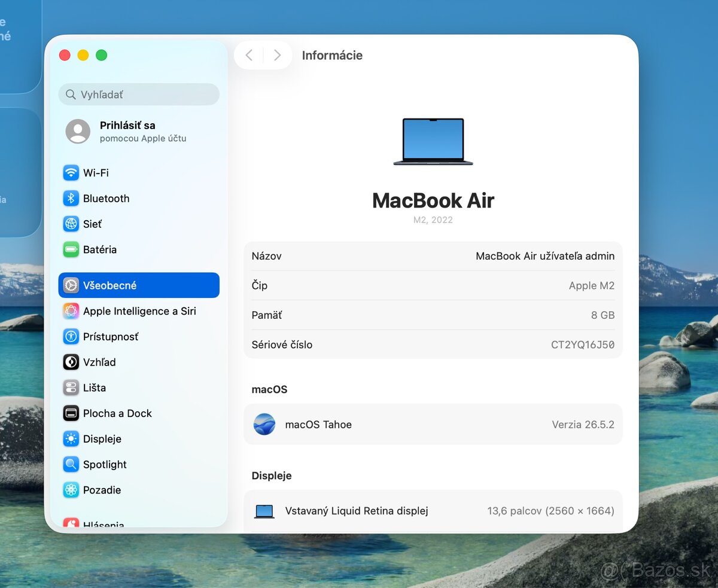
Task: Open Apple Intelligence a Siri entry
Action: click(139, 311)
